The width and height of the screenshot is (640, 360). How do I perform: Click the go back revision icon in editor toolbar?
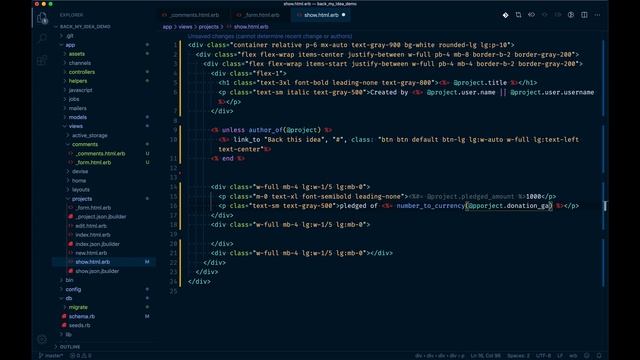(x=531, y=15)
